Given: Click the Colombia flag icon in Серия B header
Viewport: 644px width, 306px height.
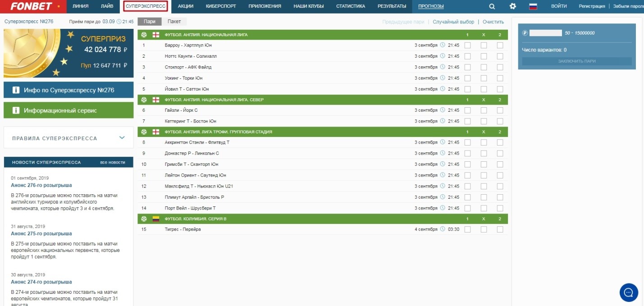Looking at the screenshot, I should pos(156,219).
